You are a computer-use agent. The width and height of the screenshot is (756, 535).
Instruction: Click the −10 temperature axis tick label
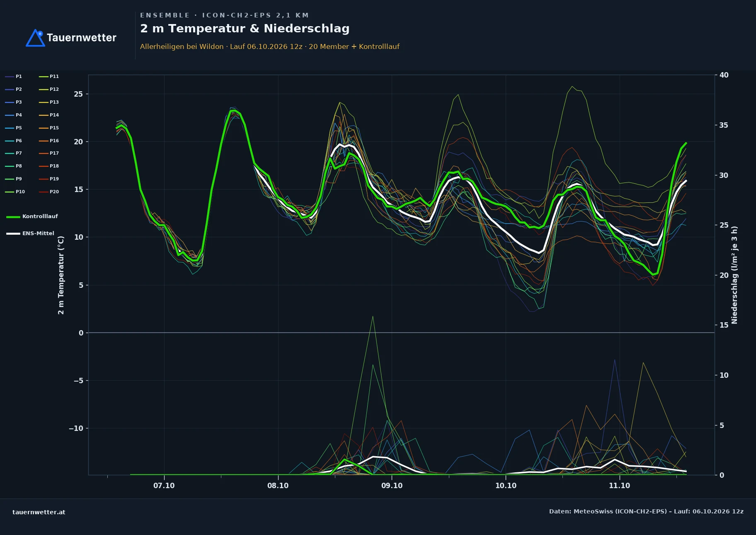coord(76,428)
